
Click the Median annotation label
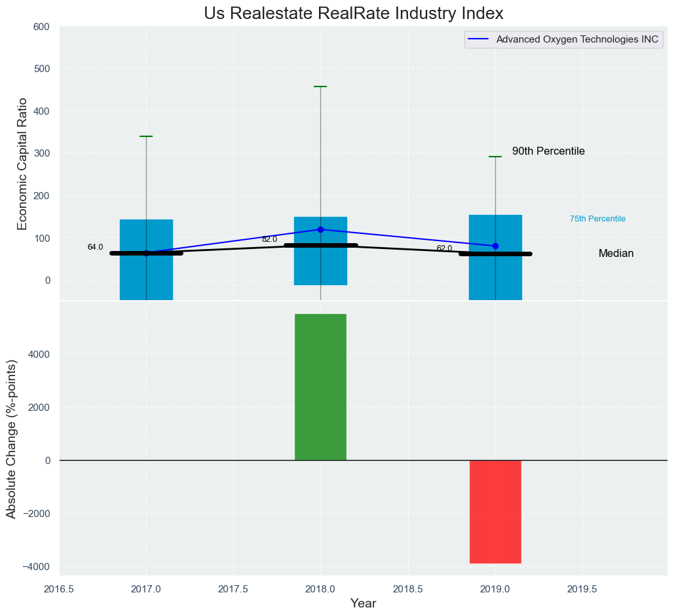[x=616, y=254]
